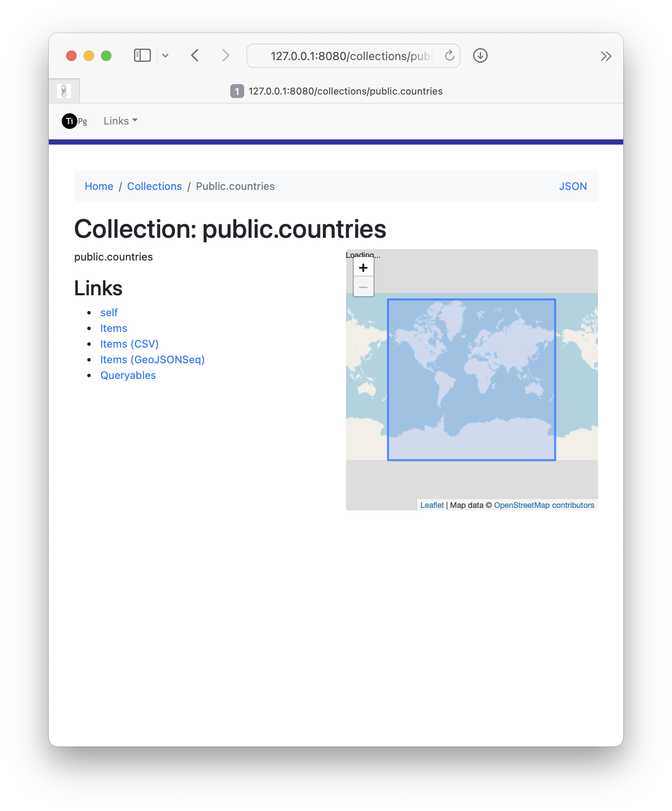Go forward with the forward arrow

[225, 56]
